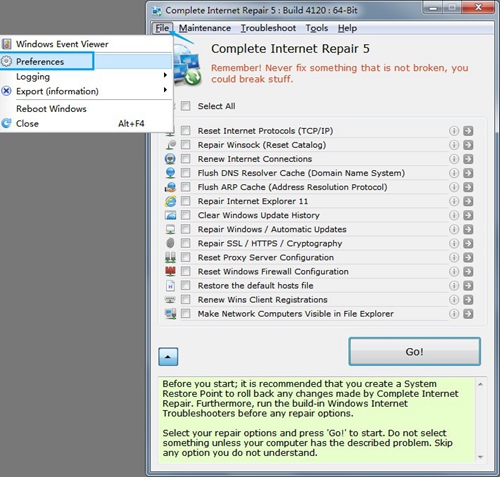The width and height of the screenshot is (500, 477).
Task: Check Reset Windows Firewall Configuration
Action: (x=186, y=271)
